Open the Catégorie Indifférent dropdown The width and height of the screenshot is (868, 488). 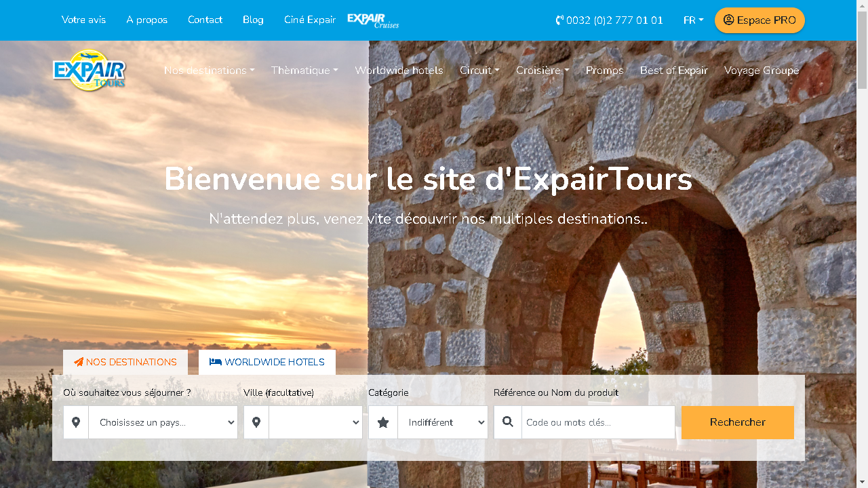tap(443, 422)
